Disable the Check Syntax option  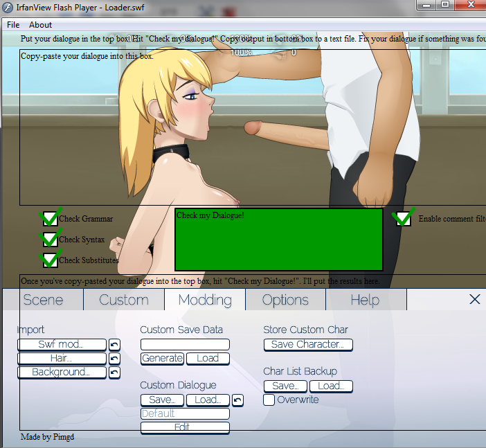coord(50,240)
